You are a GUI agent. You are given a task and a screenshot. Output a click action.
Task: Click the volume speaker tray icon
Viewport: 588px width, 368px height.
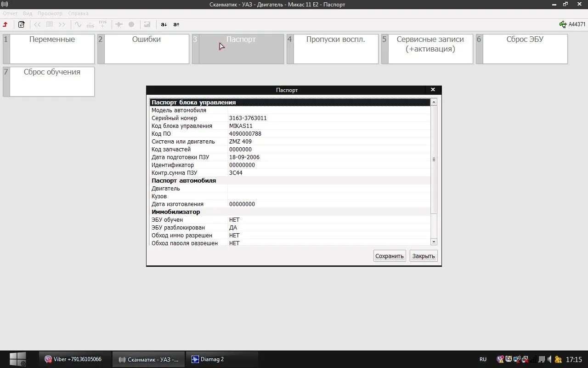point(550,359)
